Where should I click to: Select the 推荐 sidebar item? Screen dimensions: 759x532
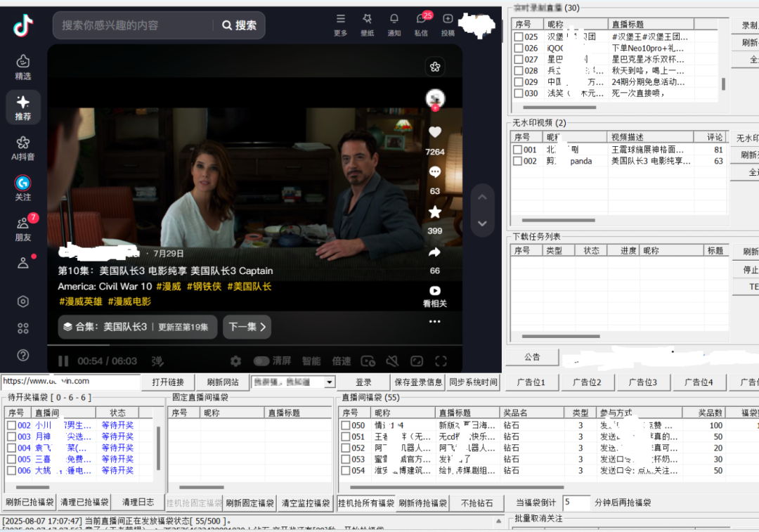(22, 108)
